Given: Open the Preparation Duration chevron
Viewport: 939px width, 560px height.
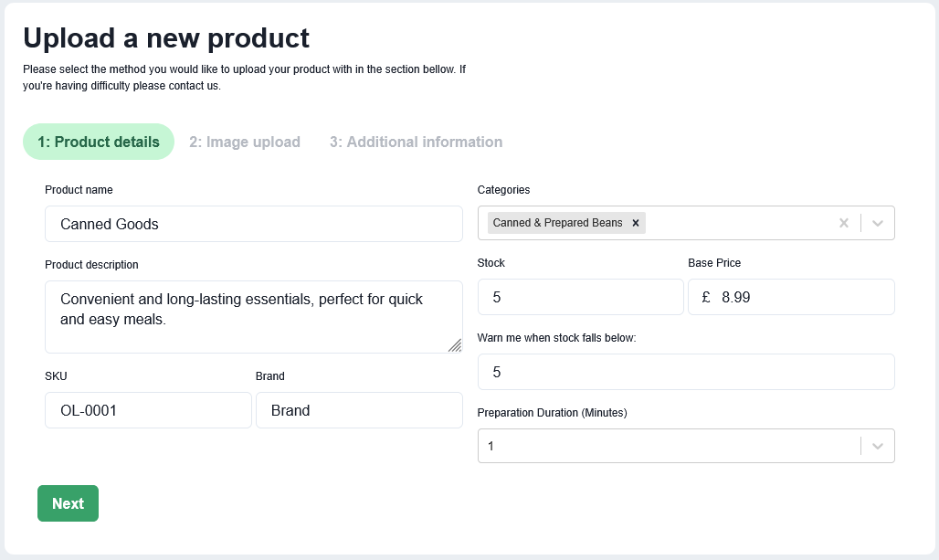Looking at the screenshot, I should point(878,446).
